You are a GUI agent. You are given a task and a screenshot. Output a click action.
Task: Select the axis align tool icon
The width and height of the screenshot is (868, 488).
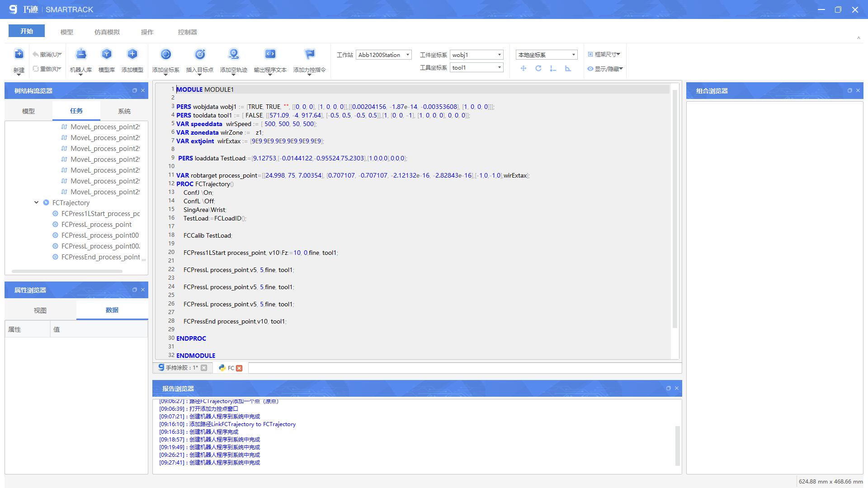click(x=553, y=68)
